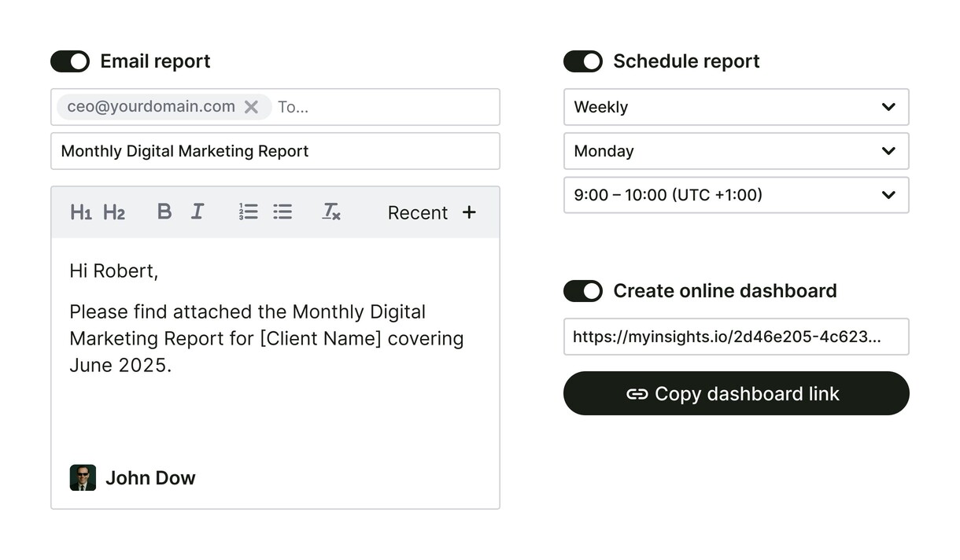This screenshot has width=960, height=560.
Task: Toggle bold formatting in editor
Action: 164,212
